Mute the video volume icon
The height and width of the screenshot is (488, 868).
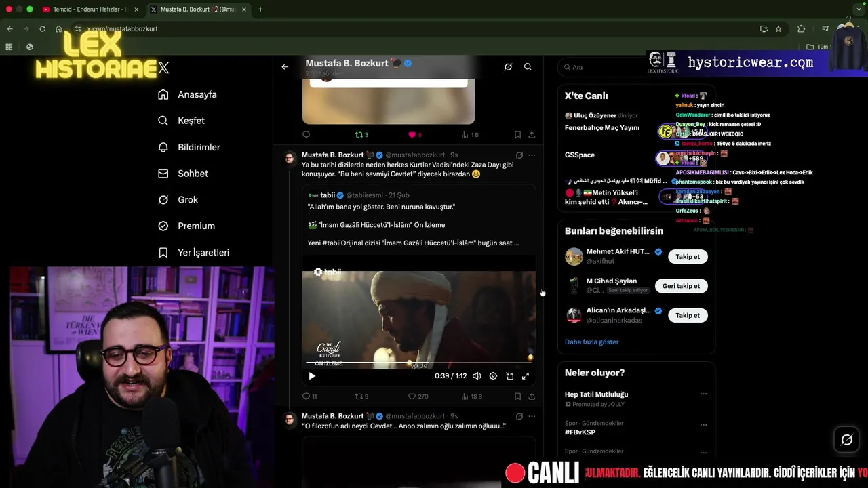coord(477,376)
